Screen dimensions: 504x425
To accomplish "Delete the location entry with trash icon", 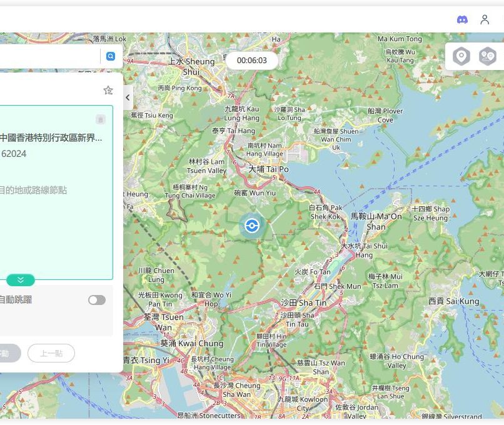I will click(x=101, y=119).
